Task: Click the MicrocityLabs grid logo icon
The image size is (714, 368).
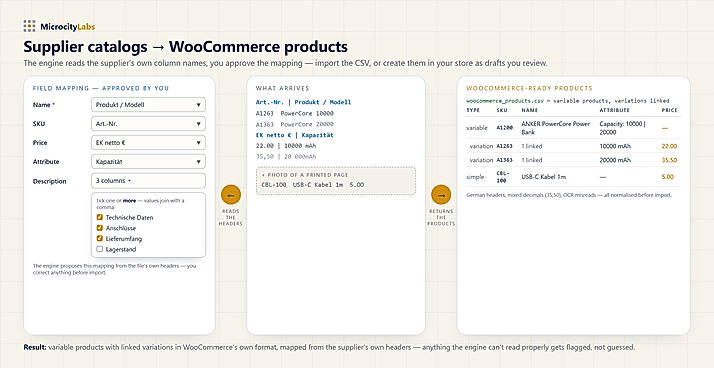Action: coord(29,26)
